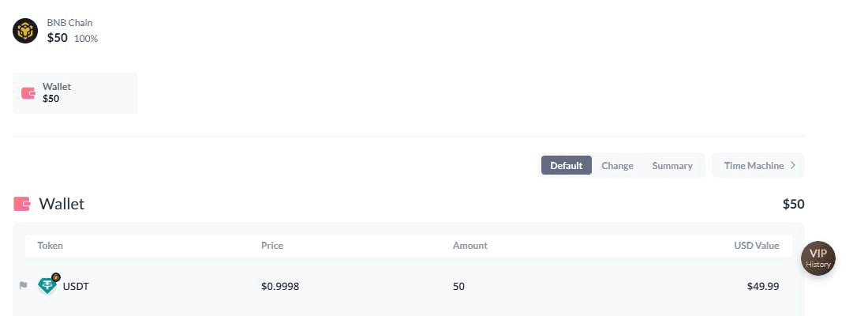Select the Default view tab
Image resolution: width=868 pixels, height=316 pixels.
(x=567, y=165)
